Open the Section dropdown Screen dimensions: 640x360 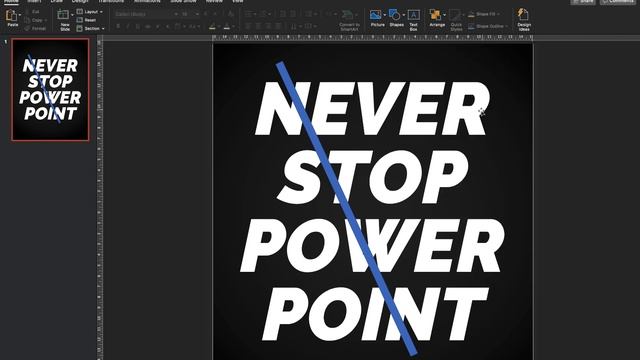click(x=91, y=29)
